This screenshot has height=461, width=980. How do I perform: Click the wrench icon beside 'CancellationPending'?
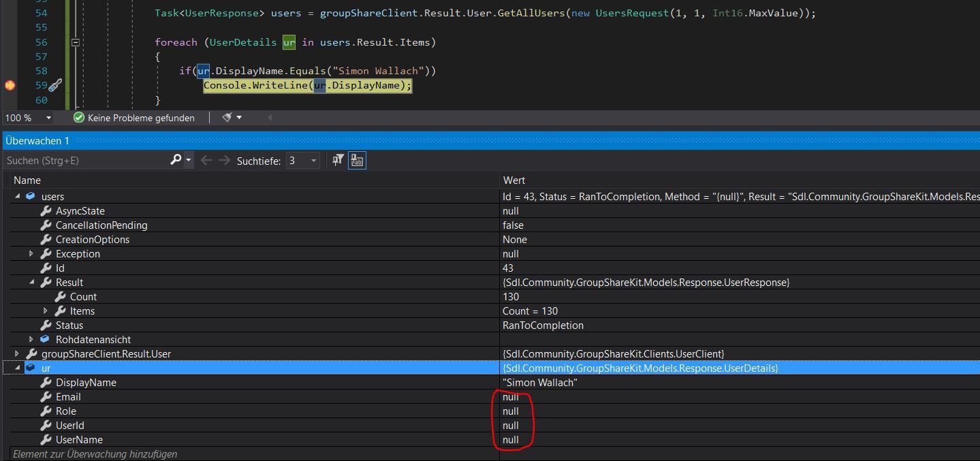coord(46,225)
